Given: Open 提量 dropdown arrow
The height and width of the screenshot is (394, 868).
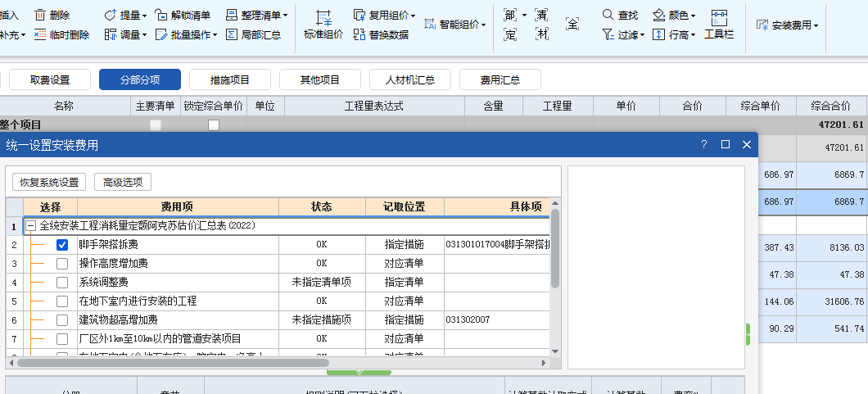Looking at the screenshot, I should pos(144,16).
